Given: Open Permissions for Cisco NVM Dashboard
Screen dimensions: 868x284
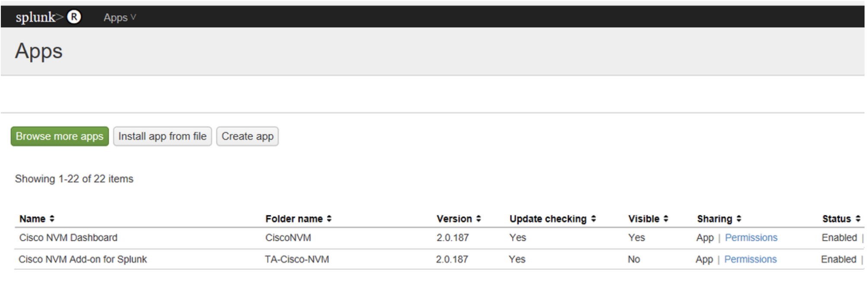Looking at the screenshot, I should (x=751, y=238).
